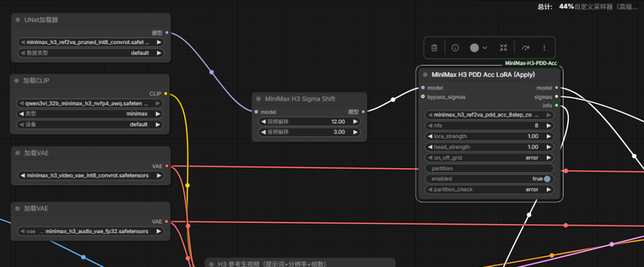Image resolution: width=644 pixels, height=267 pixels.
Task: Choose CLIP file qwen3vl_32b_minimax_h3 combo
Action: pos(90,103)
